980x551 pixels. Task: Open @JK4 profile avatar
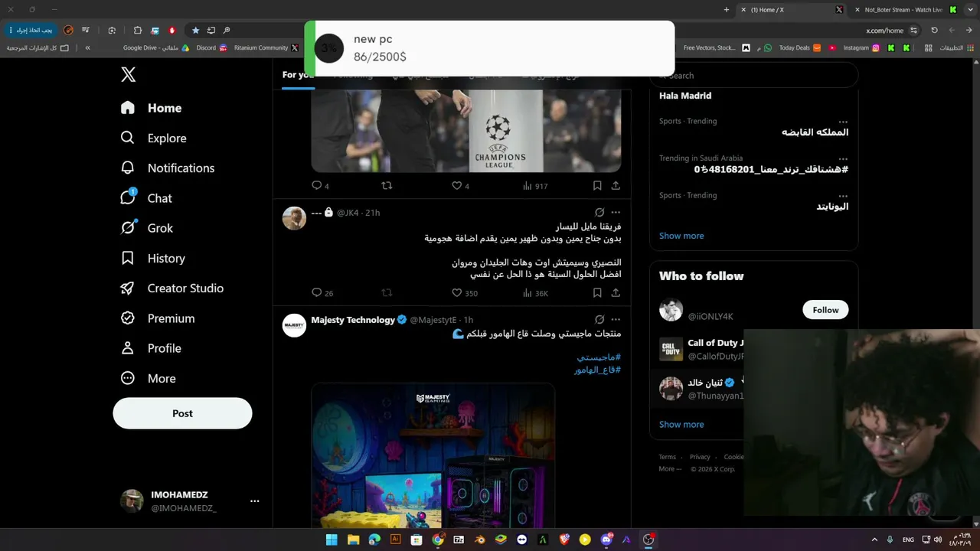point(294,218)
